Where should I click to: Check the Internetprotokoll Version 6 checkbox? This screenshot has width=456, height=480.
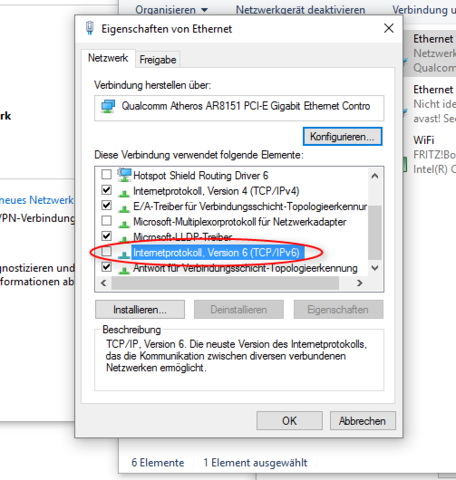coord(106,251)
